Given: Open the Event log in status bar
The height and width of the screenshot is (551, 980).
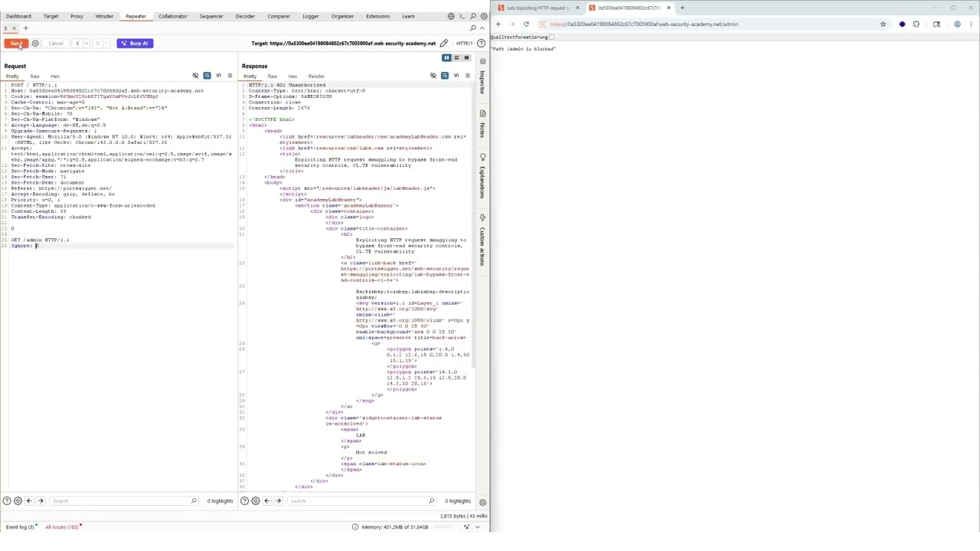Looking at the screenshot, I should [x=20, y=527].
